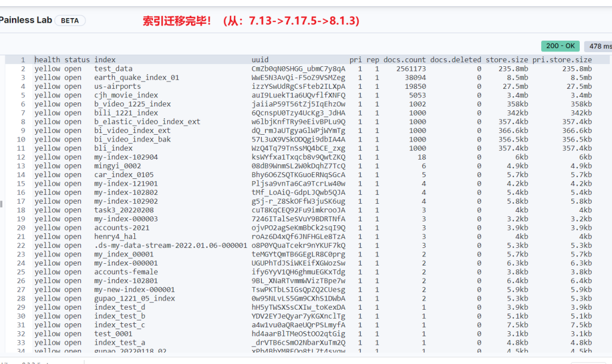Click the cjh_movie_index index name
Viewport: 612px width, 364px height.
[121, 95]
